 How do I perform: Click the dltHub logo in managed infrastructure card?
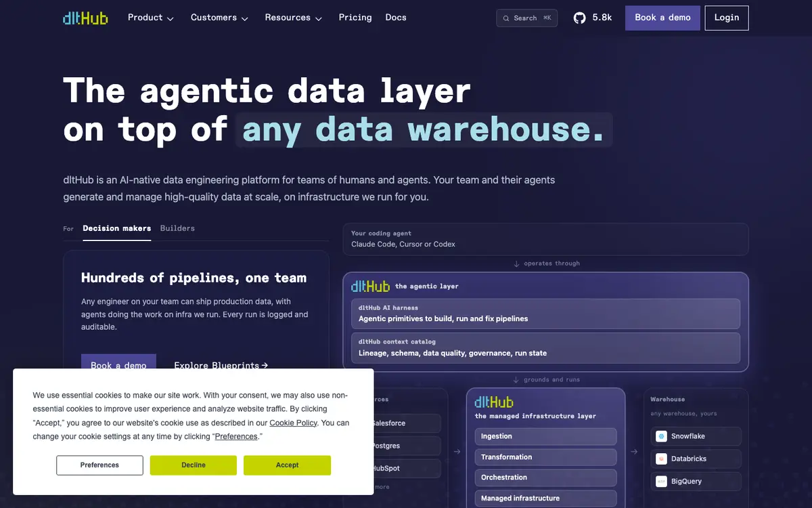[494, 402]
